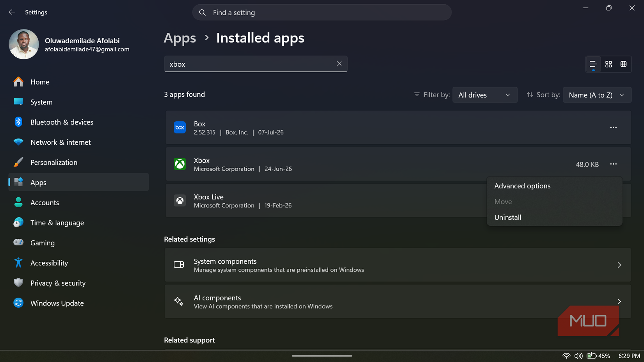Go back with the Settings back arrow
644x362 pixels.
[x=12, y=12]
